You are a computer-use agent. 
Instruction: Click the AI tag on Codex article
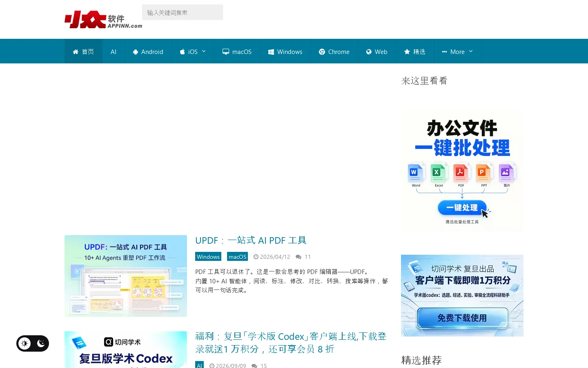(x=199, y=365)
